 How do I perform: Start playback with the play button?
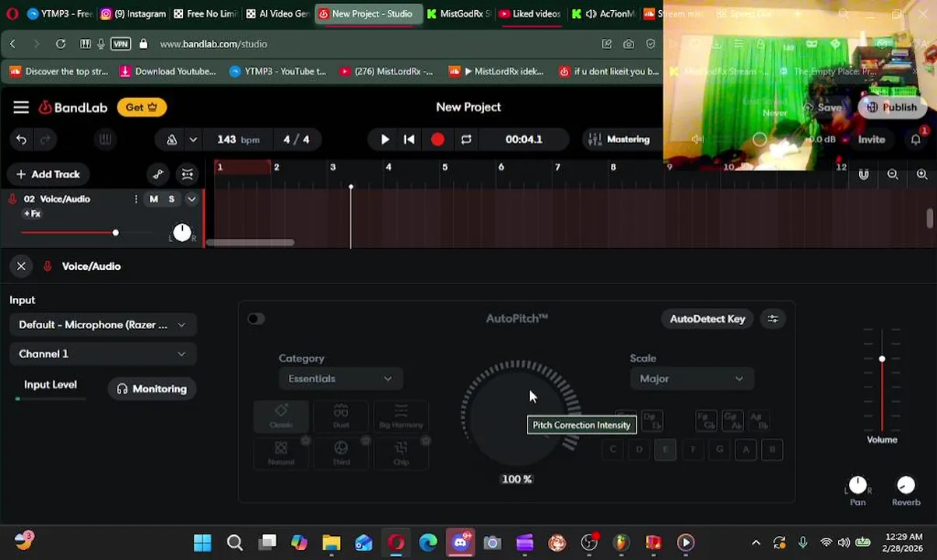pos(384,139)
